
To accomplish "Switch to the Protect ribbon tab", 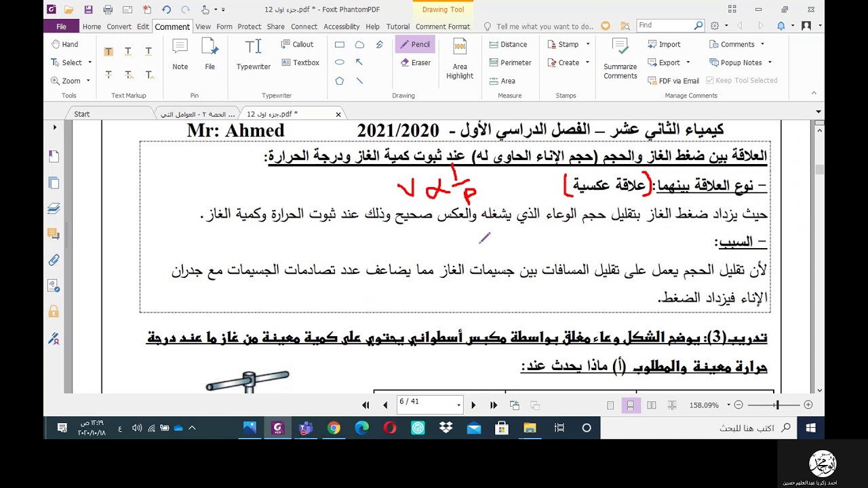I will pos(249,26).
